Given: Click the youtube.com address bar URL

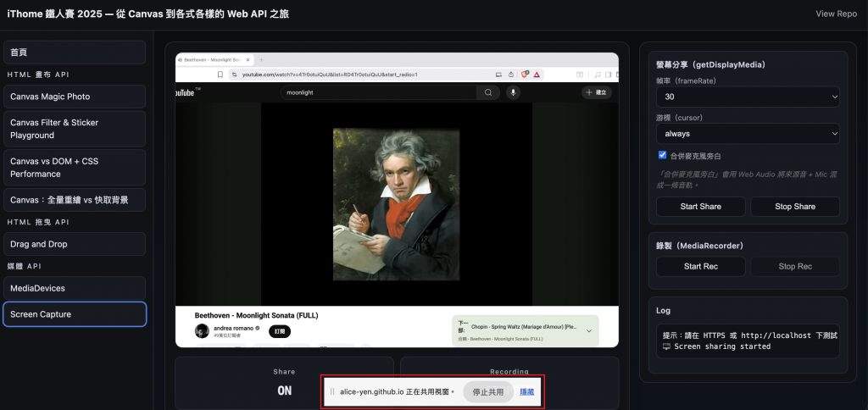Looking at the screenshot, I should [330, 75].
